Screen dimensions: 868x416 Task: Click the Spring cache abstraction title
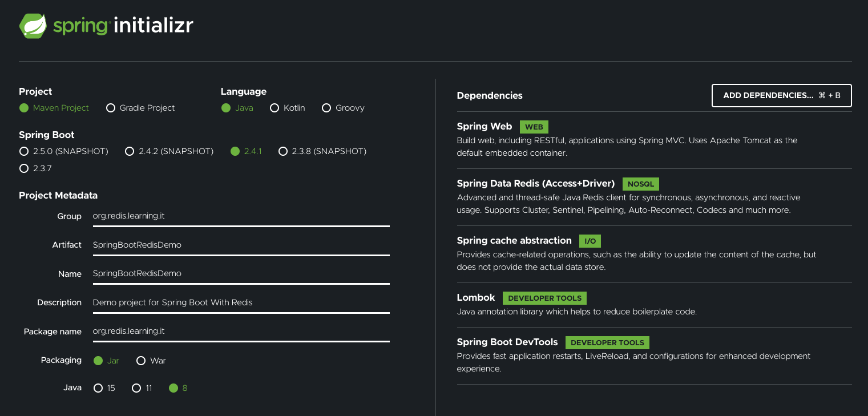tap(514, 240)
